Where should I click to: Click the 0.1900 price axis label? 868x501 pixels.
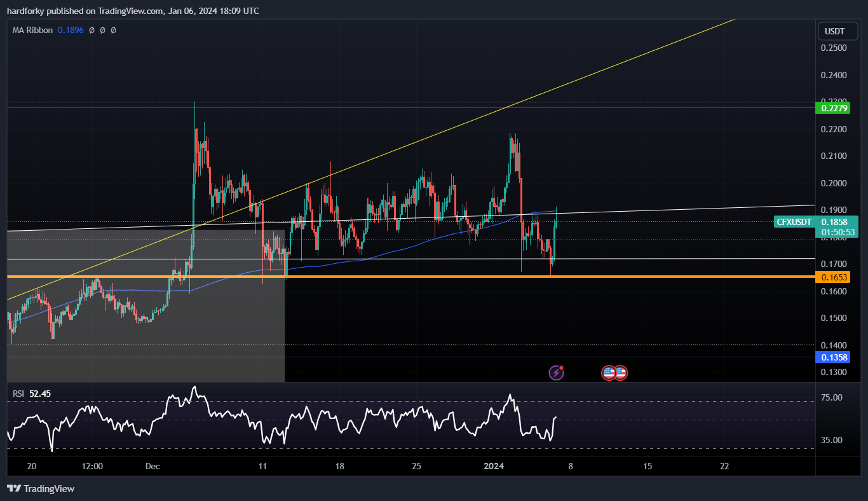(834, 210)
